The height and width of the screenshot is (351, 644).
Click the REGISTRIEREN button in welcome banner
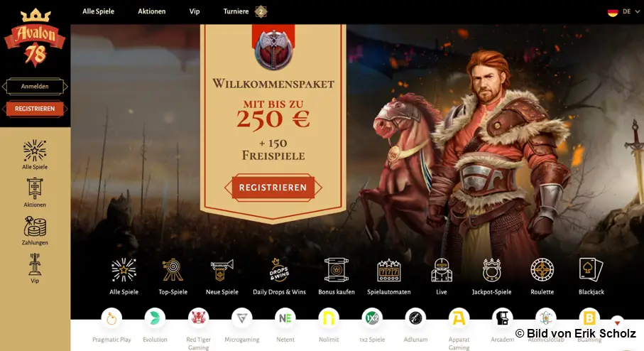[x=273, y=188]
